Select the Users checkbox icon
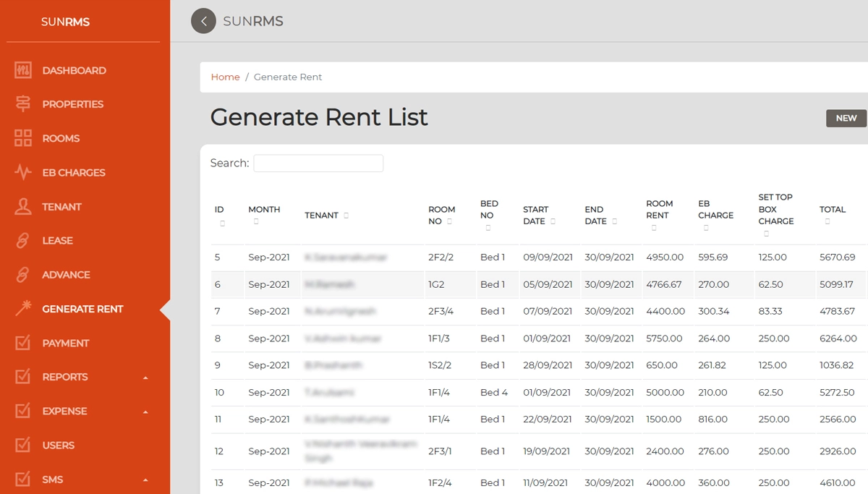The width and height of the screenshot is (868, 494). click(23, 445)
